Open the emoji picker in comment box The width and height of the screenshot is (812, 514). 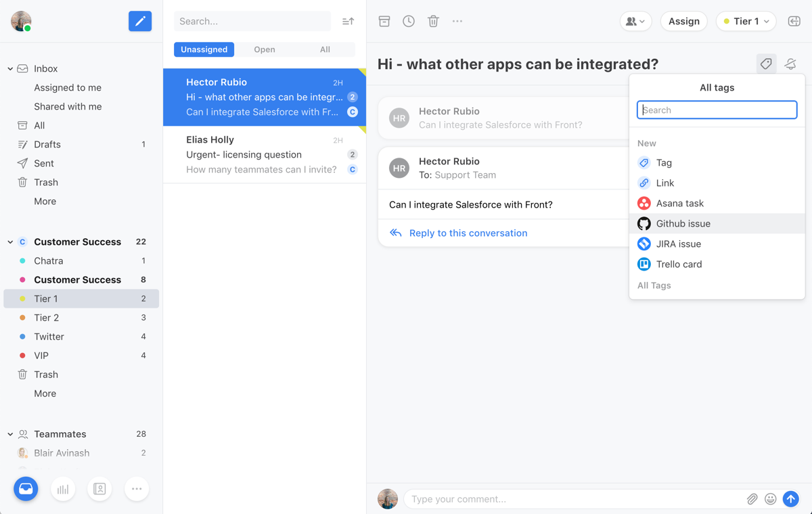click(770, 499)
